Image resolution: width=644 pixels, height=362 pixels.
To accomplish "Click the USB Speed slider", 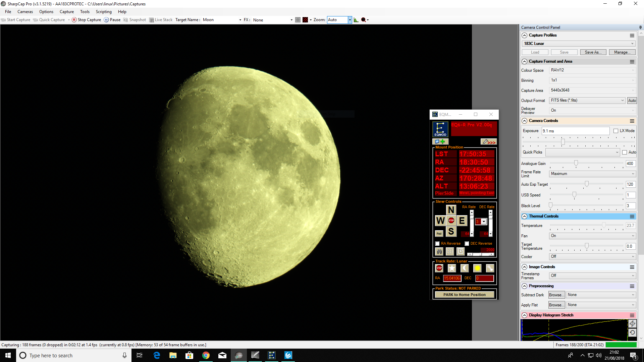I will tap(587, 195).
